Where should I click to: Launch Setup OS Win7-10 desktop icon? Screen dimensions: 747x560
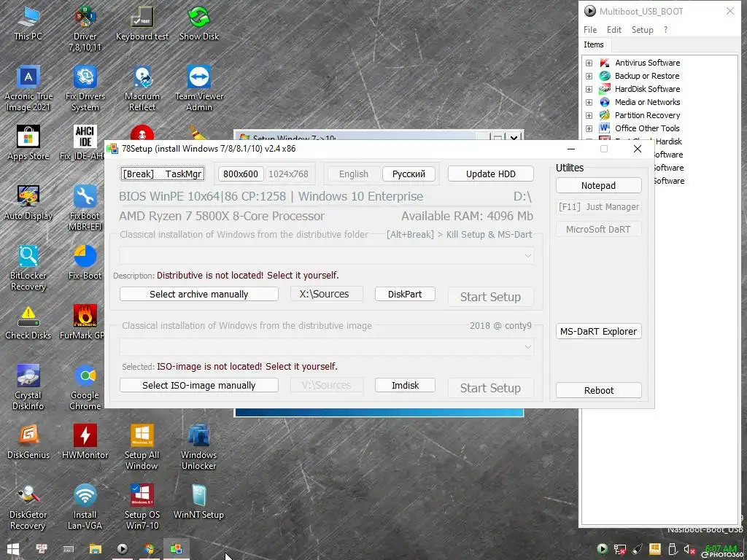pos(142,507)
